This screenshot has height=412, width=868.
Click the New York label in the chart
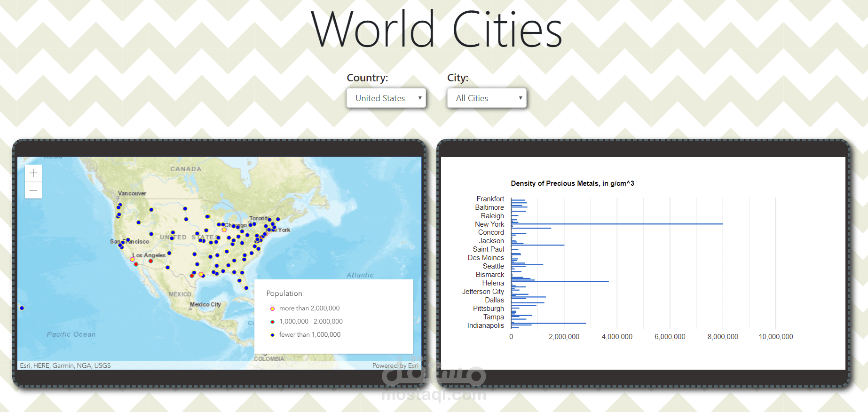pos(489,224)
